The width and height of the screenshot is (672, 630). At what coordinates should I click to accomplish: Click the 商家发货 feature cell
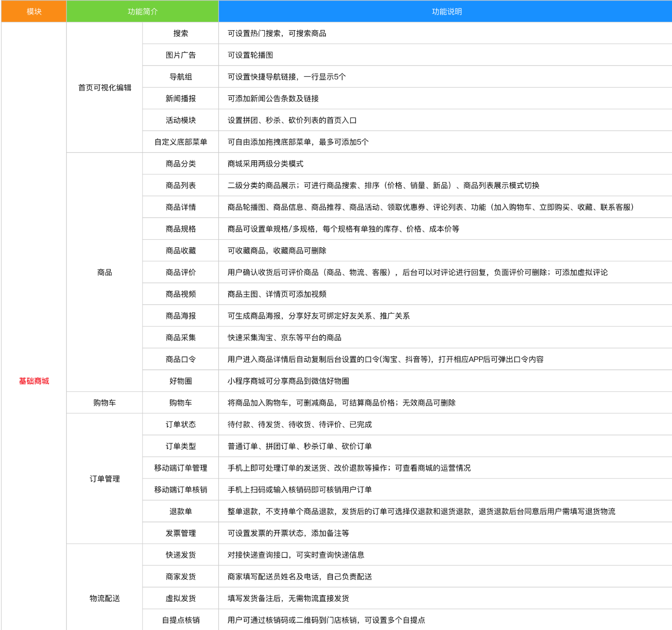pos(181,577)
